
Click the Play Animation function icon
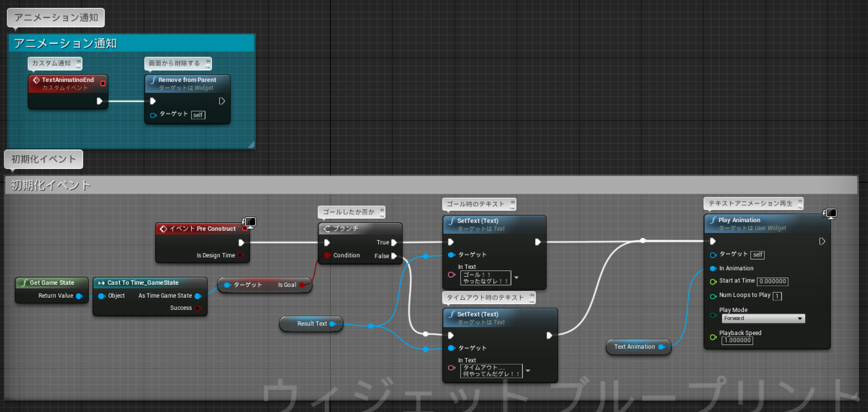point(713,220)
